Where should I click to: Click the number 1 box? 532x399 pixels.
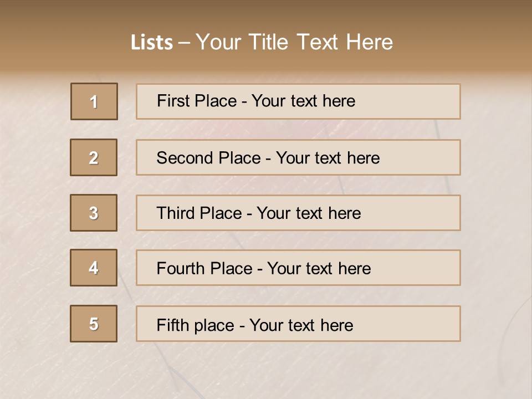click(94, 101)
